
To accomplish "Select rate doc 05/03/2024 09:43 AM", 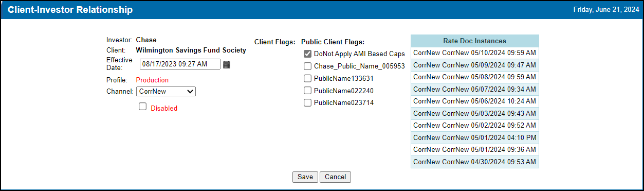I will [475, 113].
